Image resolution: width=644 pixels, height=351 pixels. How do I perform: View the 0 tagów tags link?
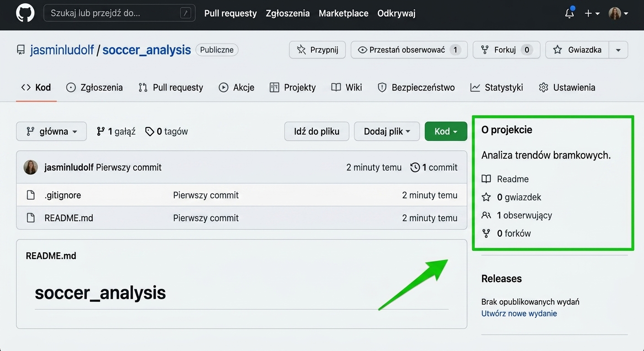click(x=166, y=131)
